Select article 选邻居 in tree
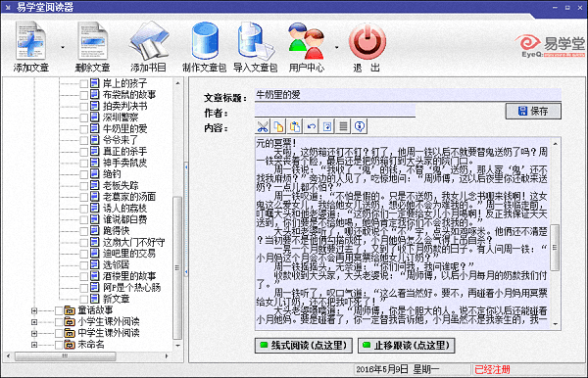This screenshot has width=588, height=378. point(117,264)
